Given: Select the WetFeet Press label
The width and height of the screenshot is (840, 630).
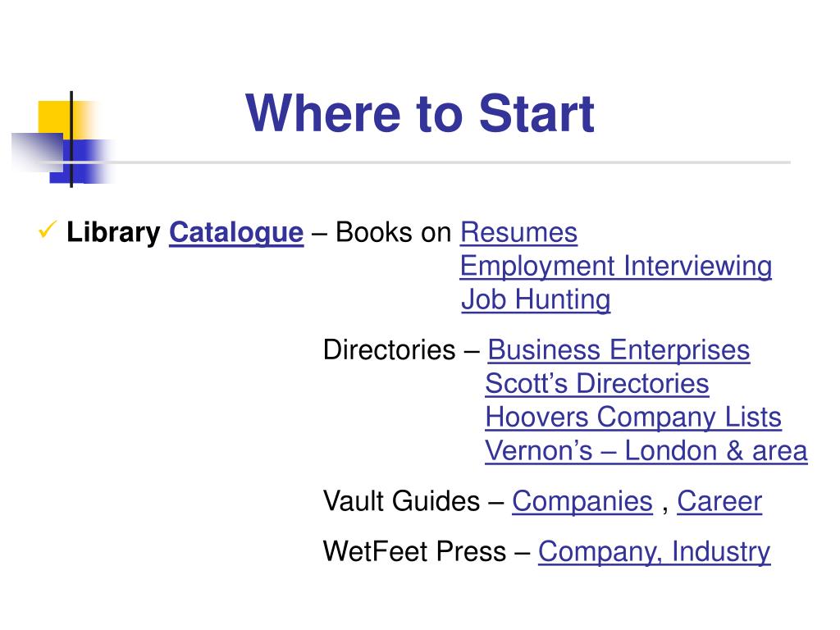Looking at the screenshot, I should point(414,552).
